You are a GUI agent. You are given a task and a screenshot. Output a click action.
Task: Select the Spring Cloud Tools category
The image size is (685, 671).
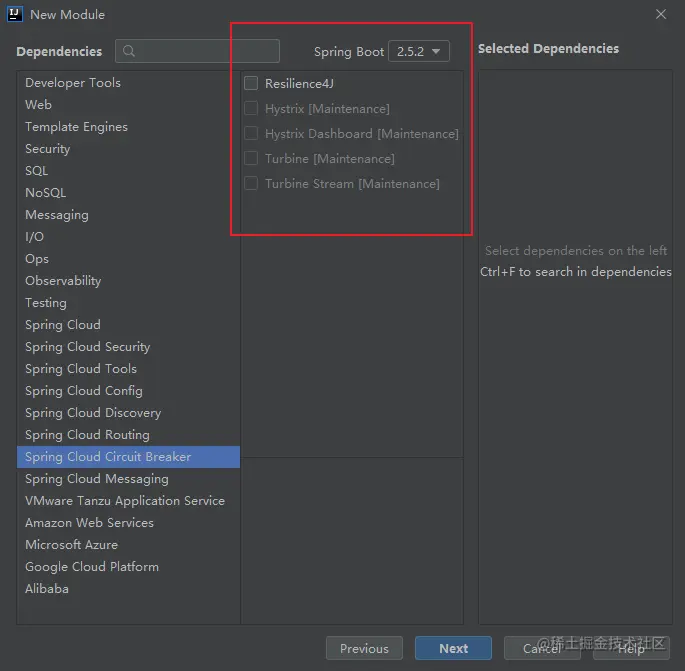[128, 369]
